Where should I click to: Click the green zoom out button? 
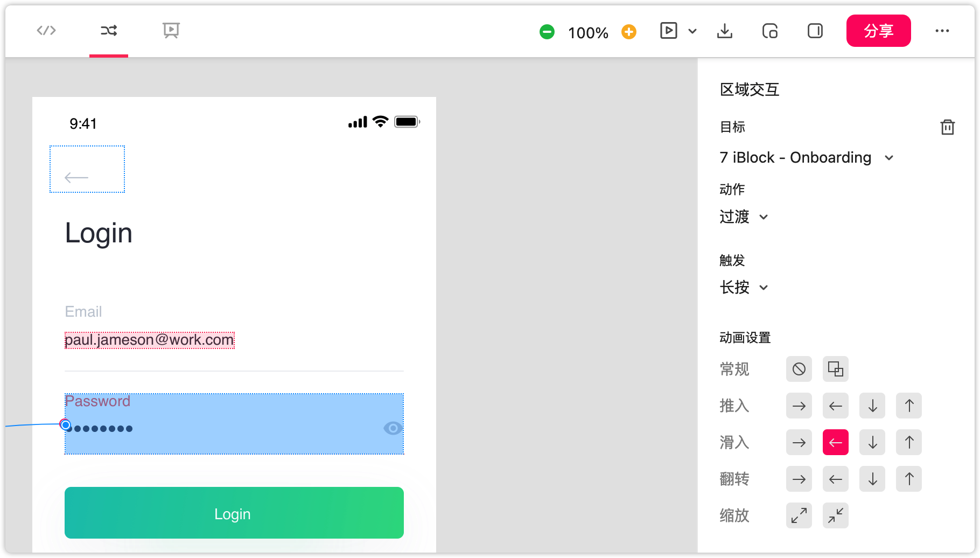(547, 32)
